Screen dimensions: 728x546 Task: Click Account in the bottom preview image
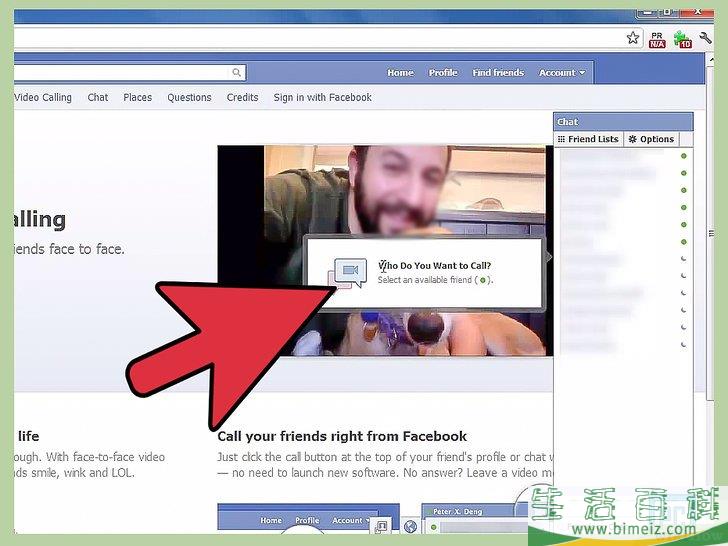[351, 520]
